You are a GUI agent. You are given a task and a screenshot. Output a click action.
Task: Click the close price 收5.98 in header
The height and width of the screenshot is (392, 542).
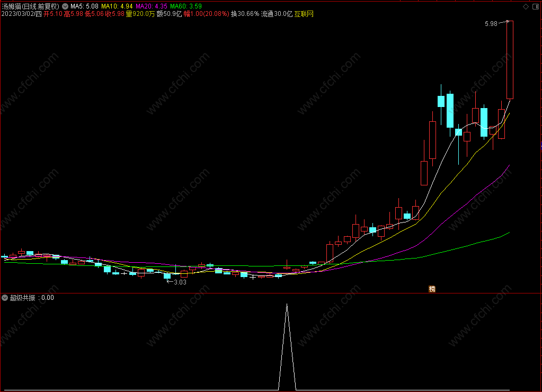tap(115, 14)
